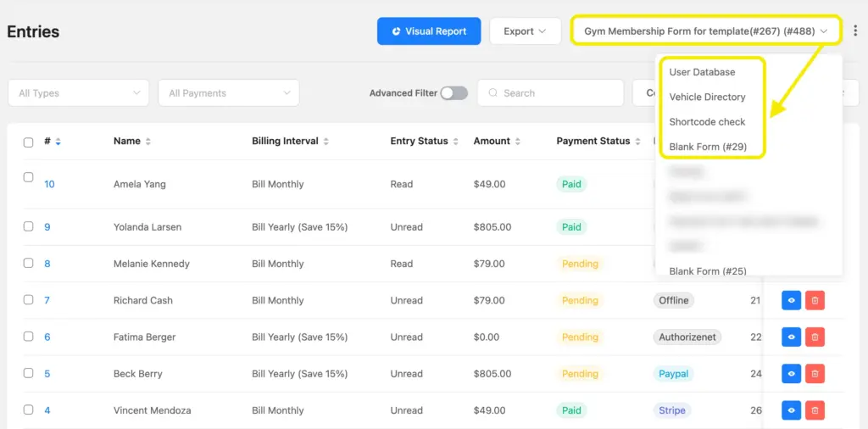Image resolution: width=868 pixels, height=429 pixels.
Task: Enable the Advanced Filter switch
Action: tap(453, 93)
